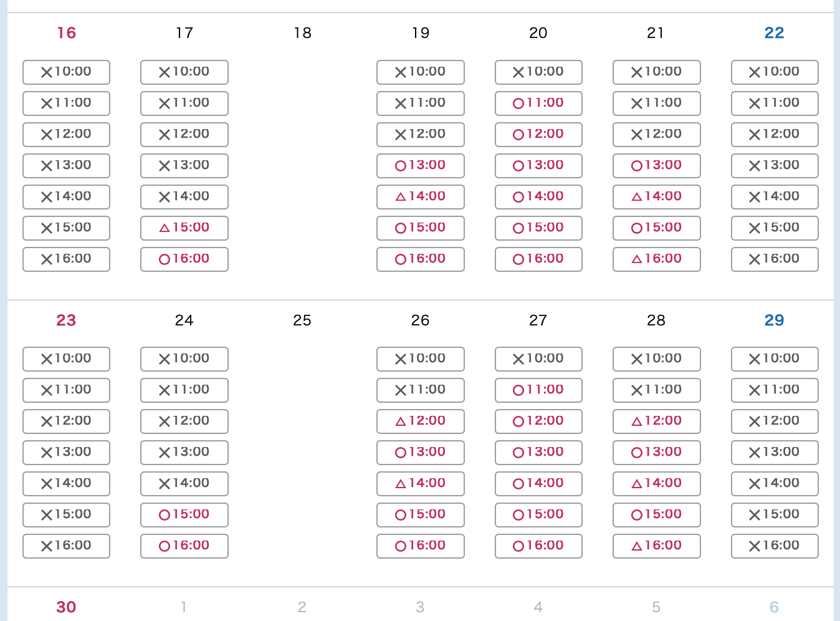Choose 14:00 on the 27th
840x621 pixels.
pos(538,484)
